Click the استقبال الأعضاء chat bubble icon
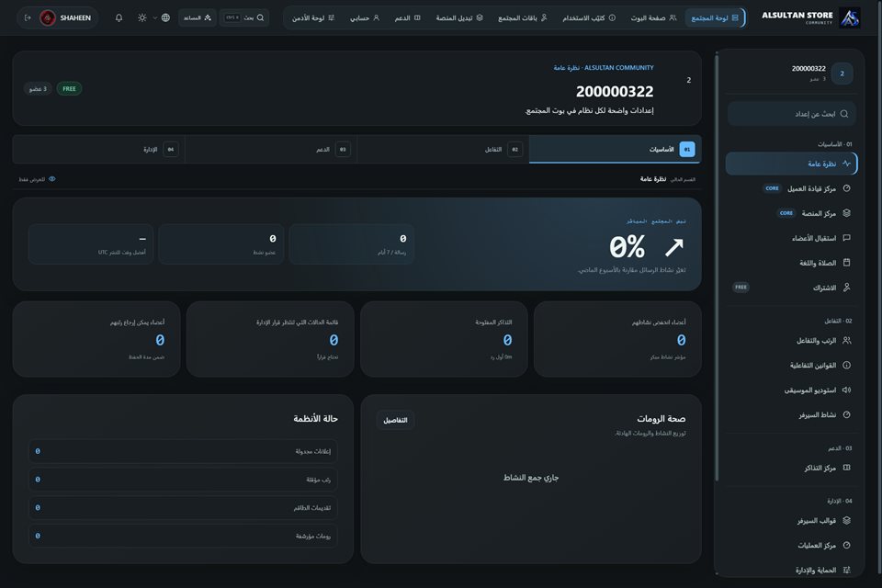Viewport: 882px width, 588px height. (x=846, y=238)
